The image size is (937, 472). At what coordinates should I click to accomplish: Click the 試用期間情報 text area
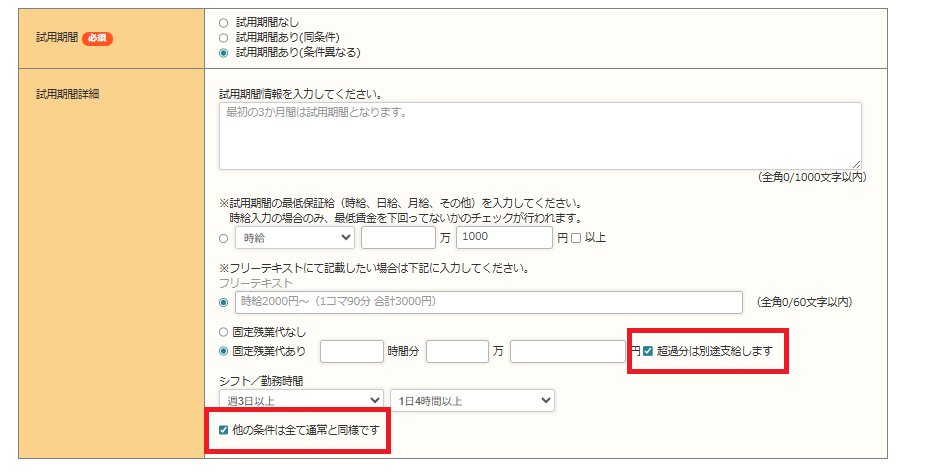tap(540, 135)
